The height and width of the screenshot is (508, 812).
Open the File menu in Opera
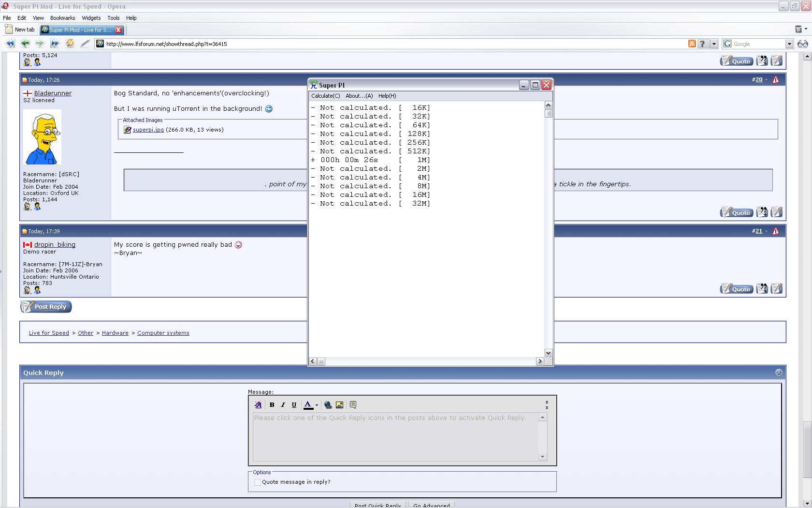(x=7, y=18)
